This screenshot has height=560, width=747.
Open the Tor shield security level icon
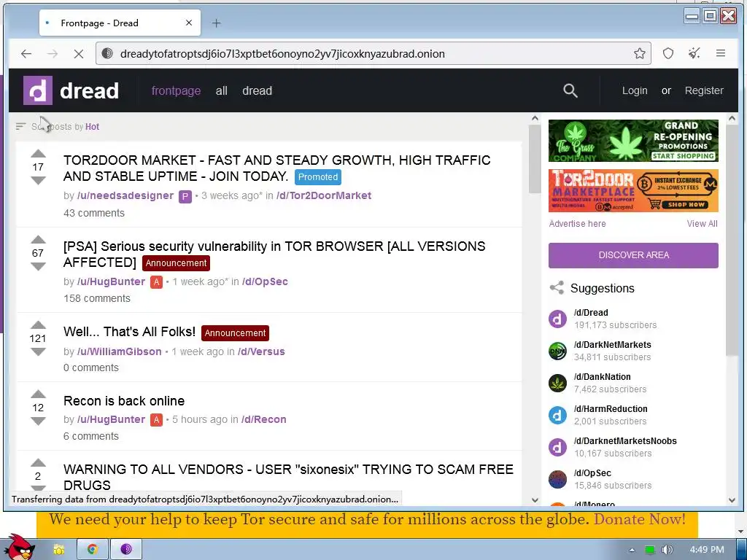tap(668, 53)
